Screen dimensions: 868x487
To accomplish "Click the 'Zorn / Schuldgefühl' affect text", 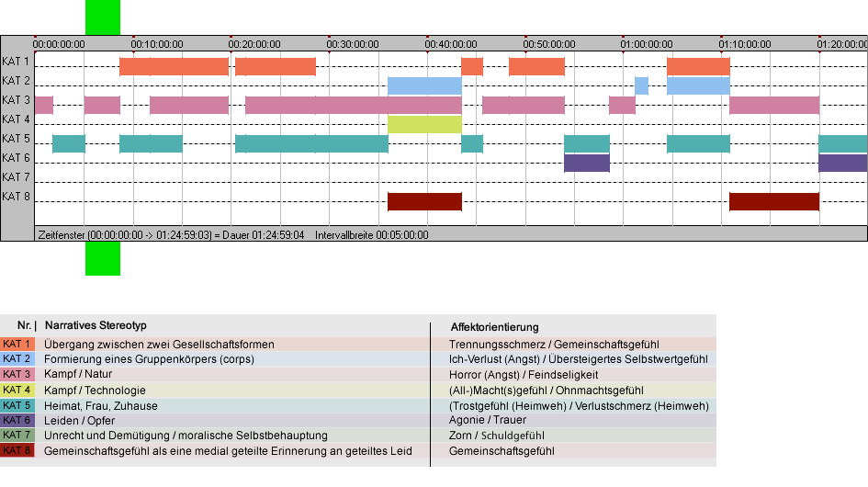I will [x=497, y=436].
